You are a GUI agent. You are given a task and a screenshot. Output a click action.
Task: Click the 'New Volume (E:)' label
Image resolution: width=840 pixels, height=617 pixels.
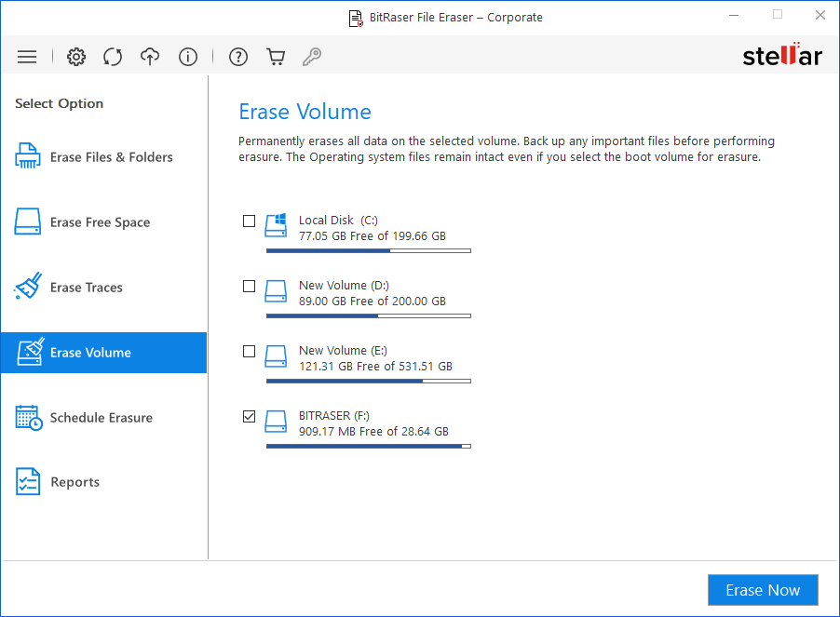(343, 351)
